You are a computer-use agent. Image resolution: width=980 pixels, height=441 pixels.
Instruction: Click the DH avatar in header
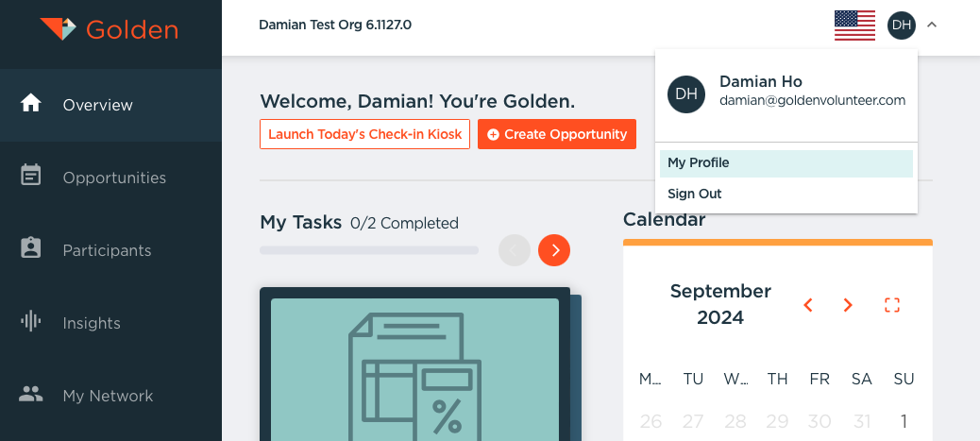(901, 25)
